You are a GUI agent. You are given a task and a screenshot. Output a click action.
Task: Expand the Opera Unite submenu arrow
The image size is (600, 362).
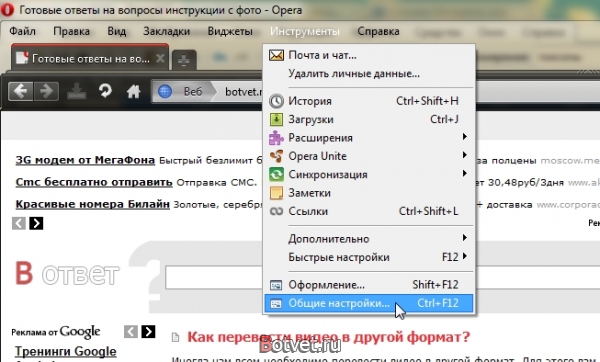[x=465, y=155]
